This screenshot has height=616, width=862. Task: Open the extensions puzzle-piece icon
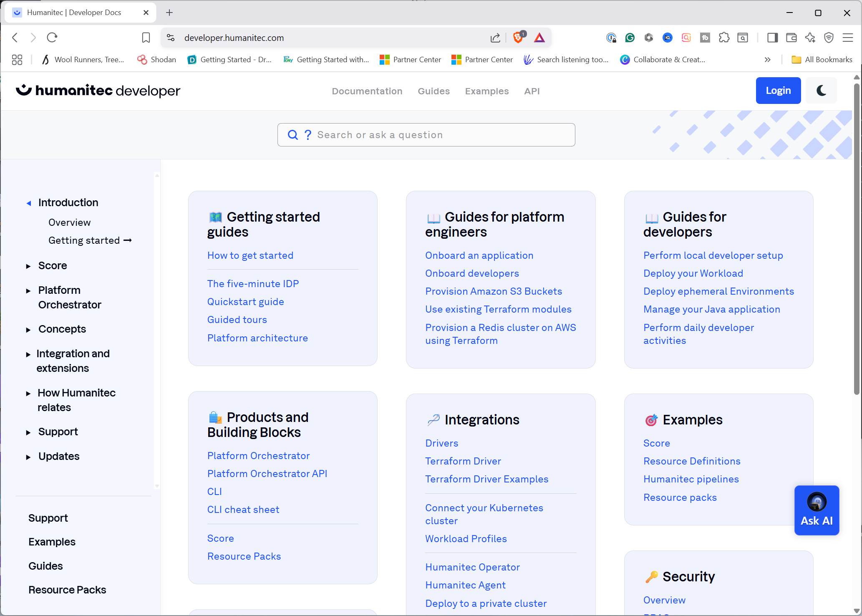pos(724,38)
